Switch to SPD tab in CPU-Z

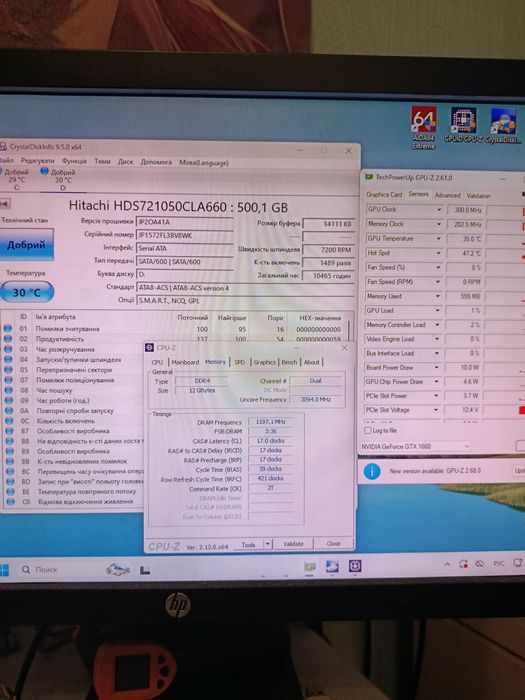point(240,362)
